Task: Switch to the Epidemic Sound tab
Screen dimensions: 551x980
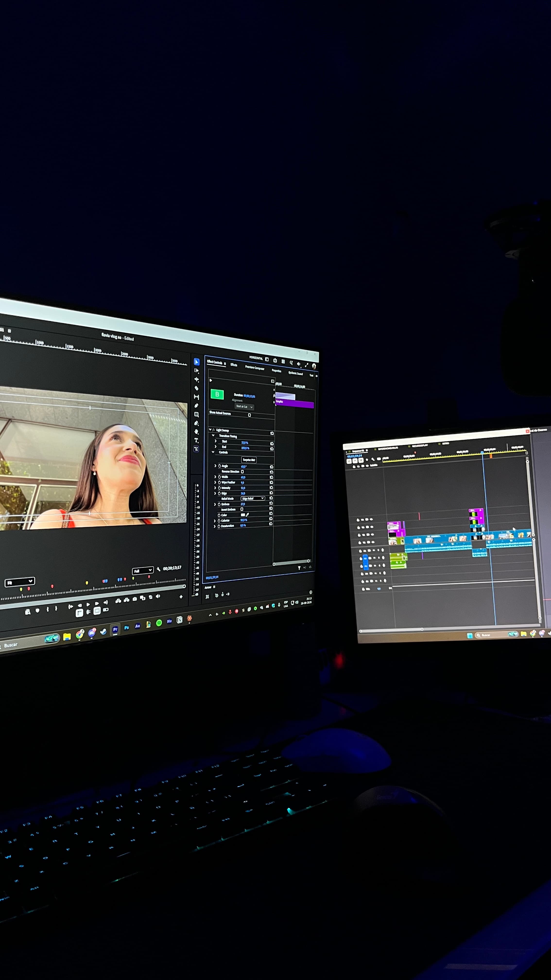Action: point(296,373)
